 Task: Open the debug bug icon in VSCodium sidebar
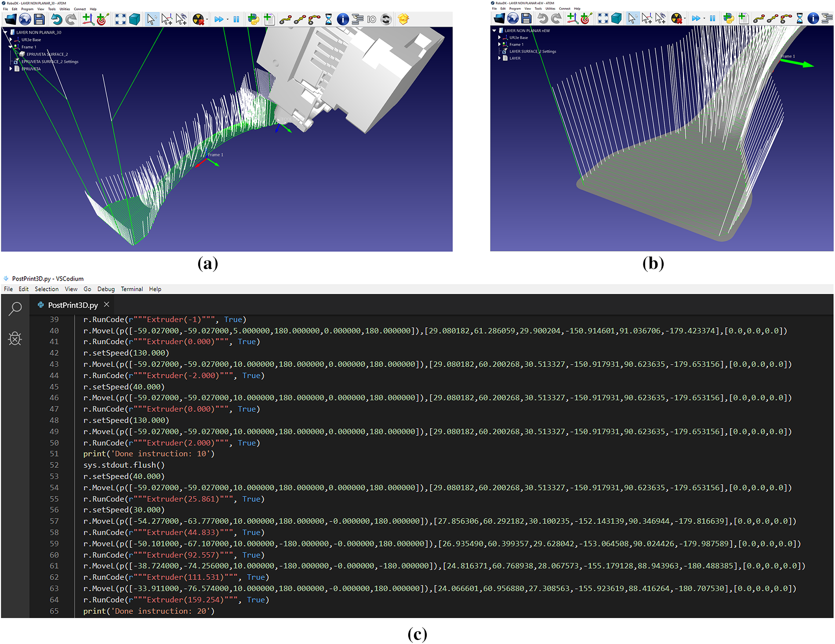click(15, 338)
